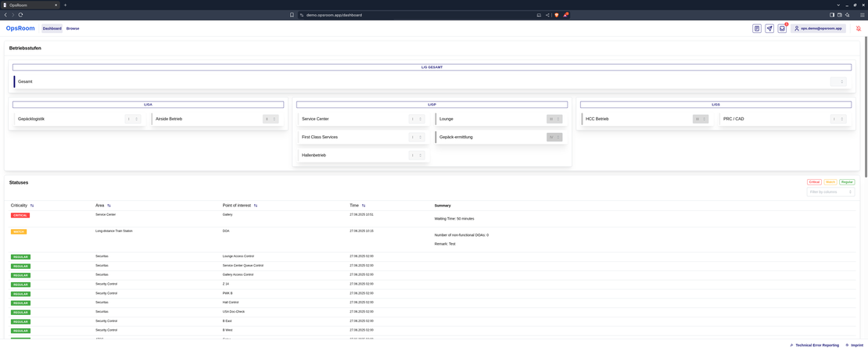This screenshot has height=351, width=868.
Task: Click the wrench icon near Technical Error Reporting
Action: (791, 345)
